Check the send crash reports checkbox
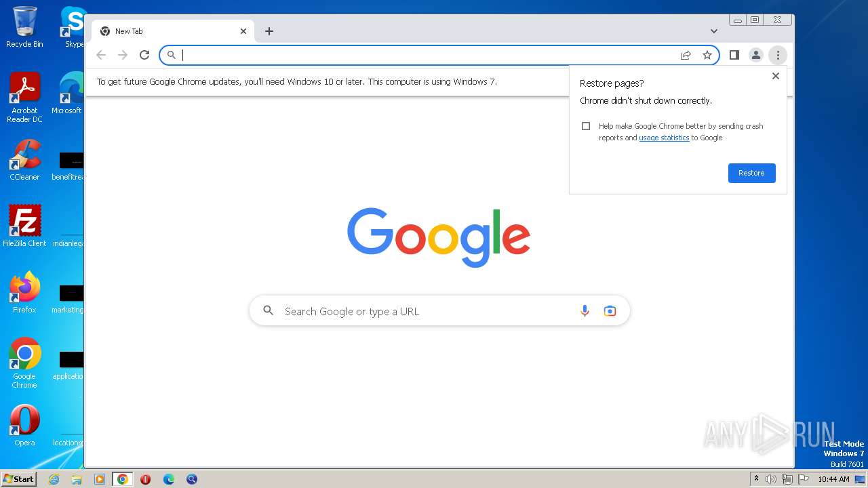The width and height of the screenshot is (868, 488). coord(586,126)
